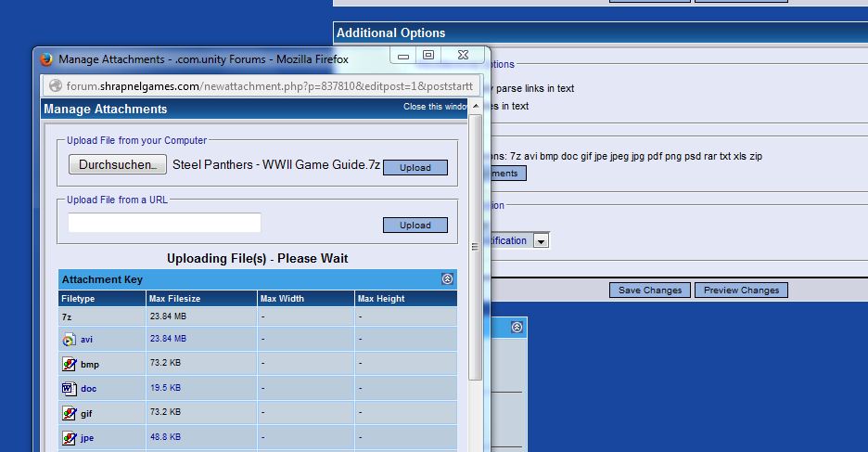Click the gif filetype icon
This screenshot has height=452, width=868.
point(69,412)
